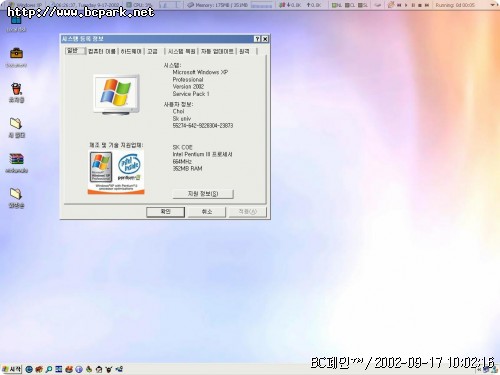Screen dimensions: 500x375
Task: Click the CL indicator in the top bar
Action: click(350, 5)
